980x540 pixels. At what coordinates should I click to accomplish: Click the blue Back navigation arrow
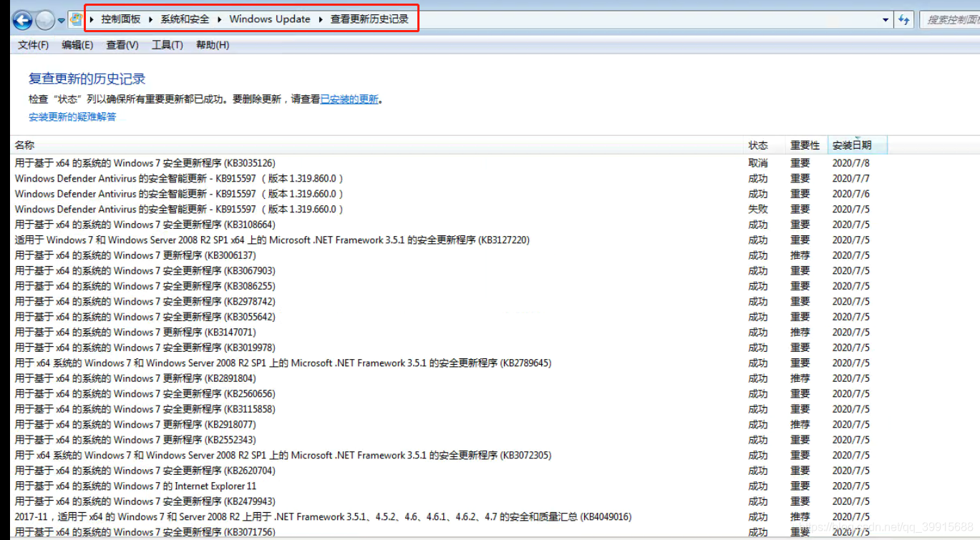click(22, 21)
